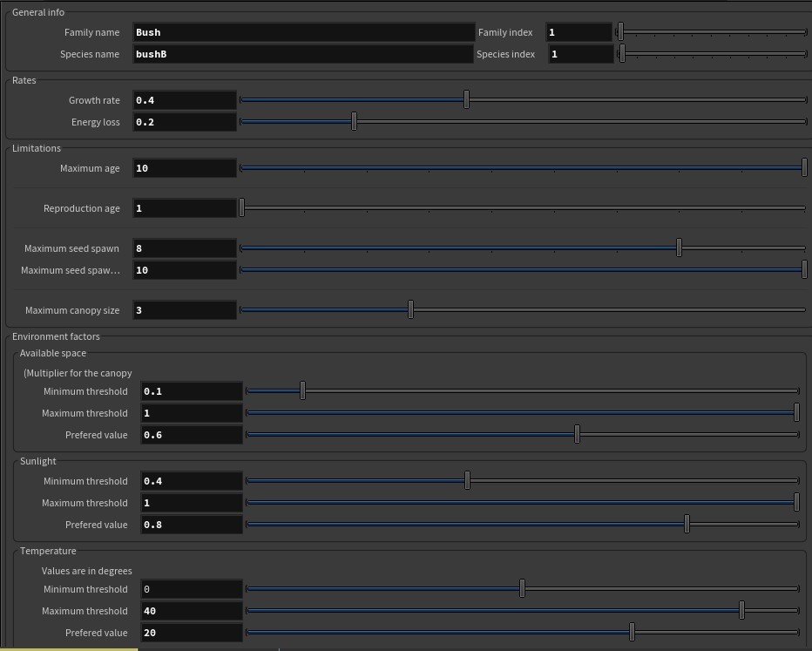Click the Sunlight group heading
Screen dimensions: 812x651
pyautogui.click(x=37, y=461)
